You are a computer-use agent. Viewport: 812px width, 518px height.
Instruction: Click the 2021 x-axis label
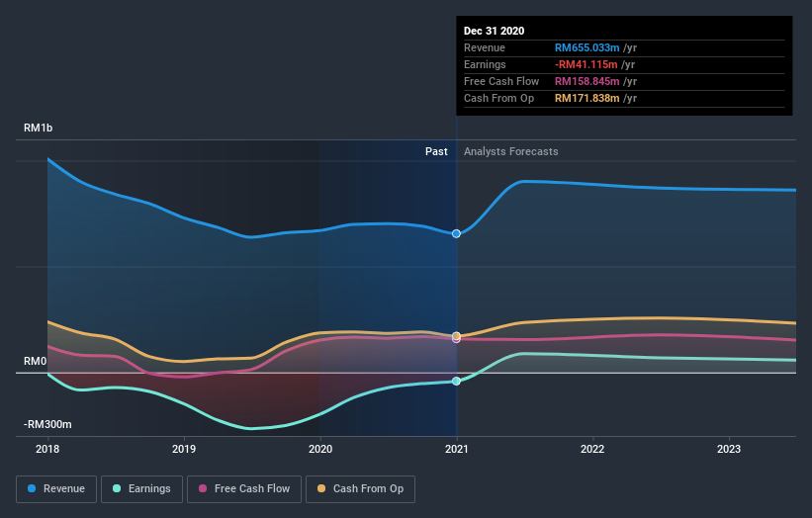coord(457,449)
